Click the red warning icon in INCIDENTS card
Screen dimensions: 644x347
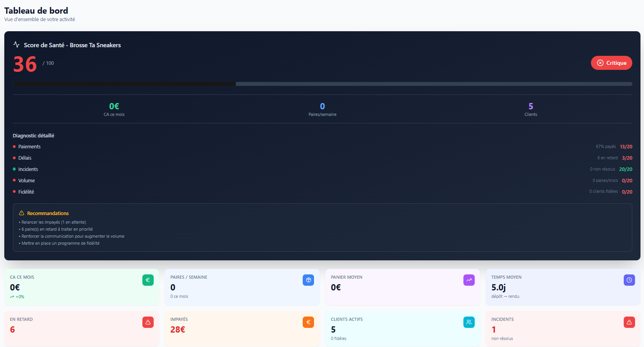[x=629, y=322]
